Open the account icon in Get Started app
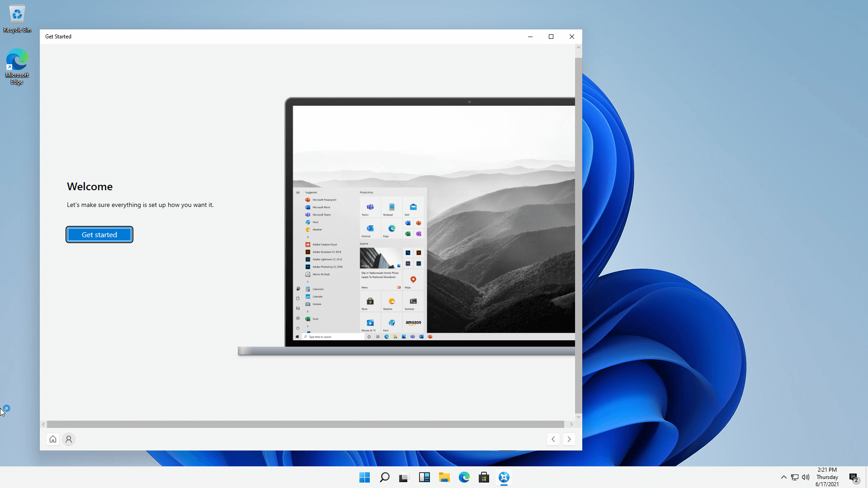The image size is (868, 488). 68,439
